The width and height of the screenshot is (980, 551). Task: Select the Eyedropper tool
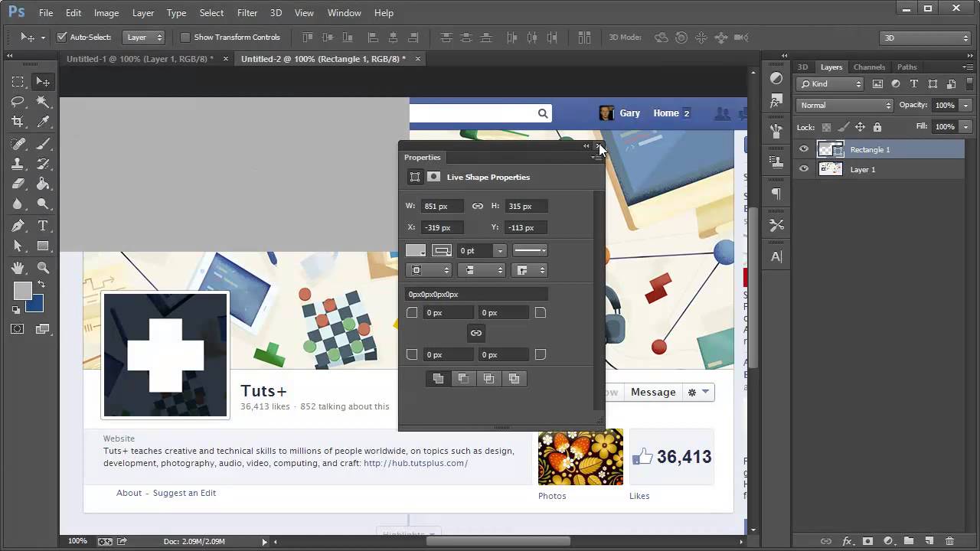coord(43,122)
